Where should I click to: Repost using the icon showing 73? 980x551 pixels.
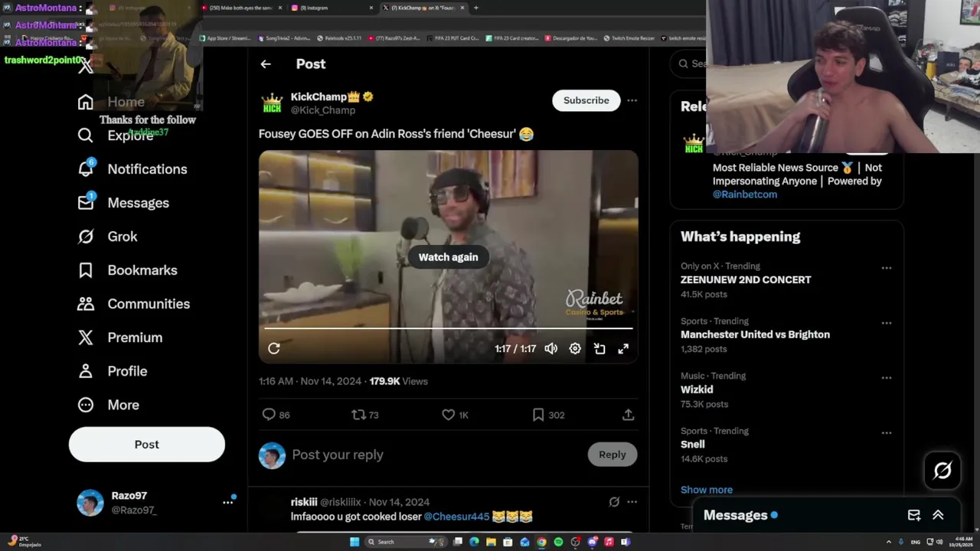pos(365,415)
